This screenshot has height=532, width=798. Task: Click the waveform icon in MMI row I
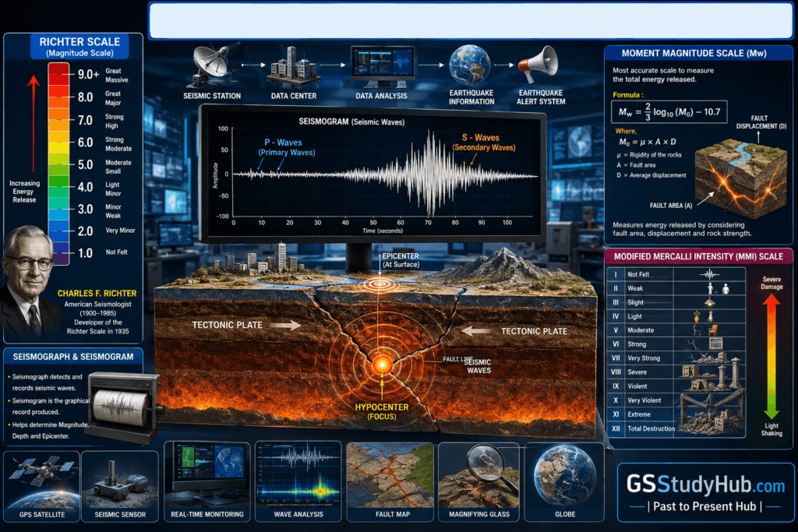point(709,275)
